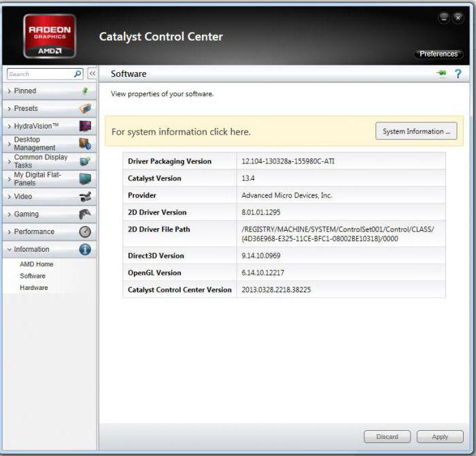Click the Desktop Management icon
Screen dimensions: 476x456
pos(85,144)
